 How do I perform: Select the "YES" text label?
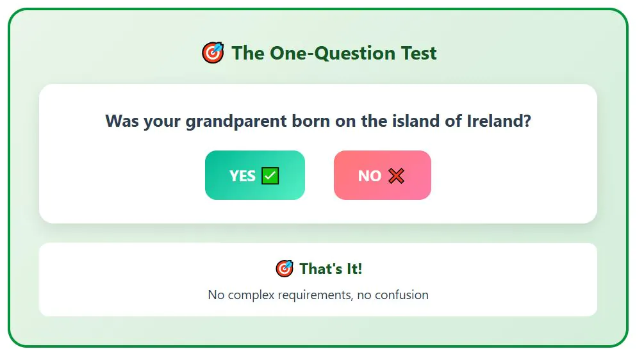(242, 176)
